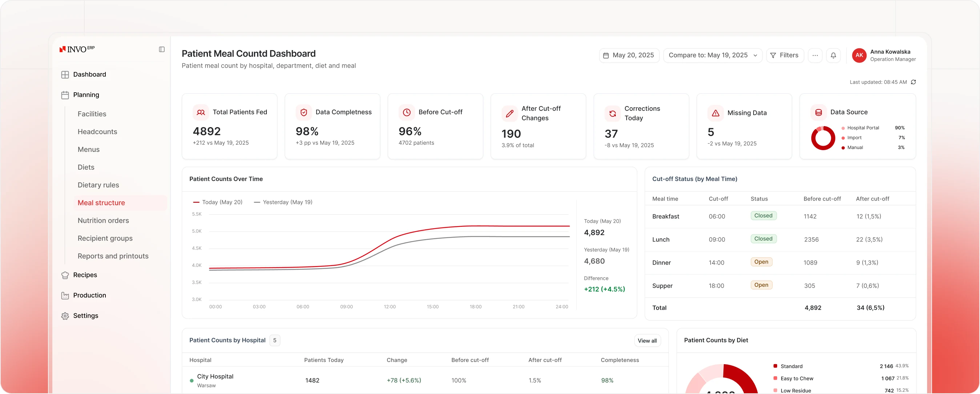This screenshot has height=394, width=980.
Task: Click the Data Source donut chart
Action: pos(823,138)
